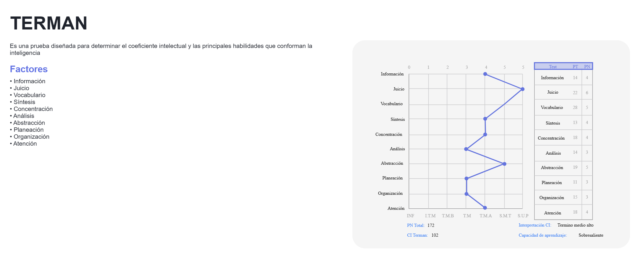Select the Información data point on graph
Viewport: 644px width, 280px height.
[485, 74]
